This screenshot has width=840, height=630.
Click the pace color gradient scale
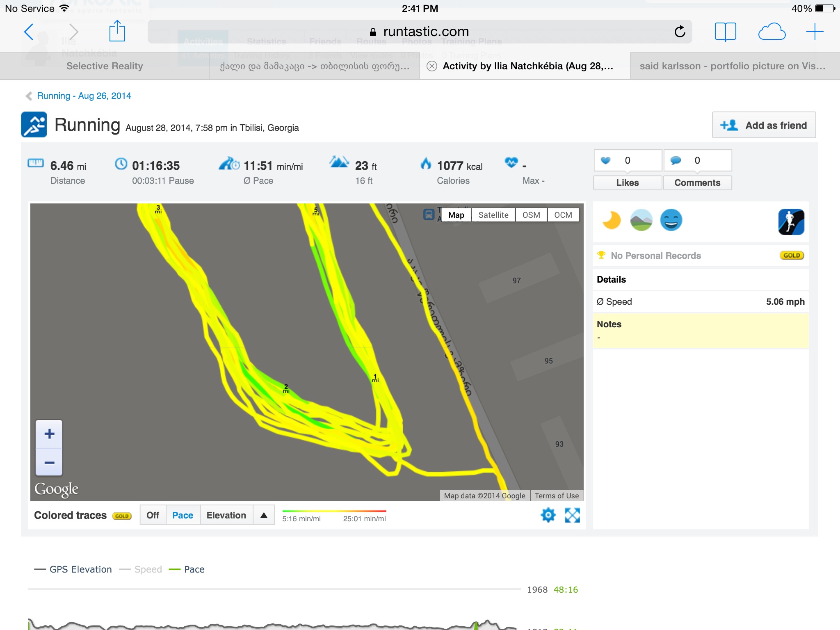click(334, 511)
